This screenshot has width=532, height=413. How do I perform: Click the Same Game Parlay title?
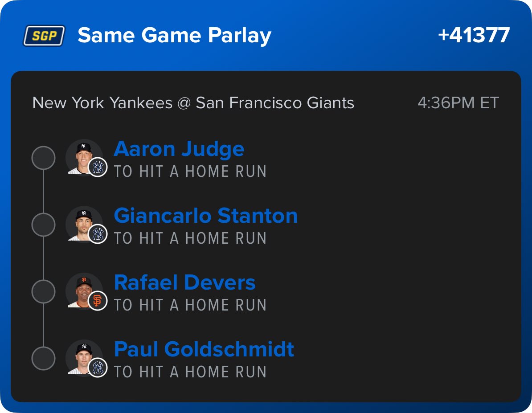(174, 36)
